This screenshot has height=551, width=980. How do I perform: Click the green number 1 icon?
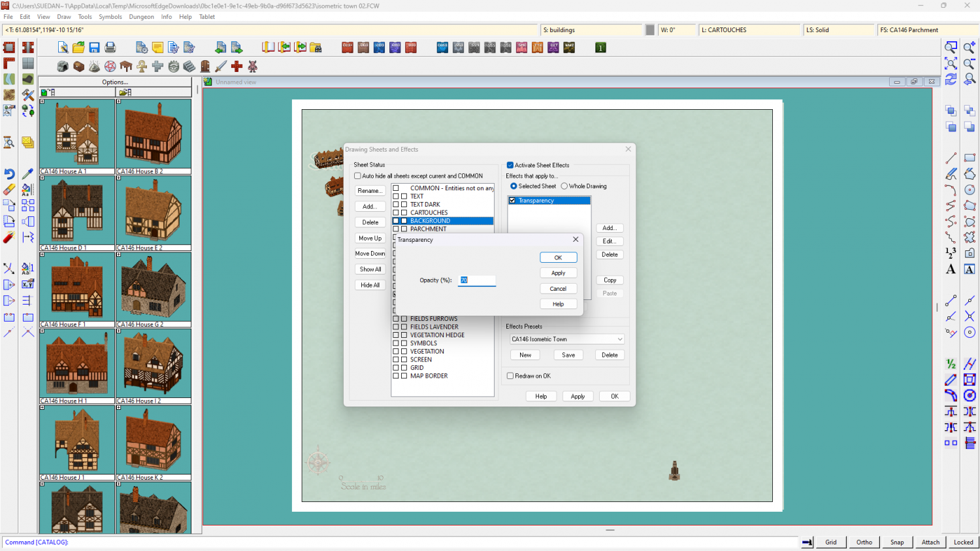pos(600,47)
